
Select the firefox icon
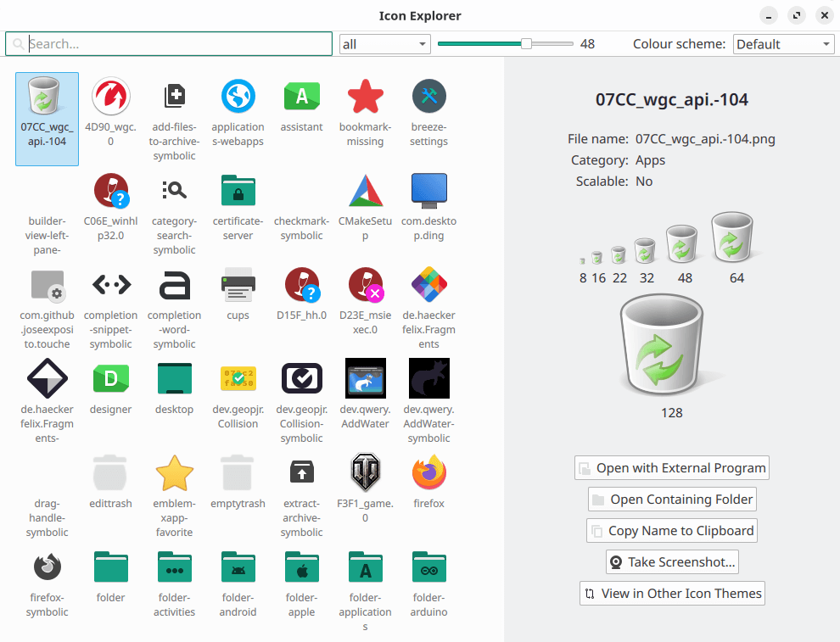429,473
